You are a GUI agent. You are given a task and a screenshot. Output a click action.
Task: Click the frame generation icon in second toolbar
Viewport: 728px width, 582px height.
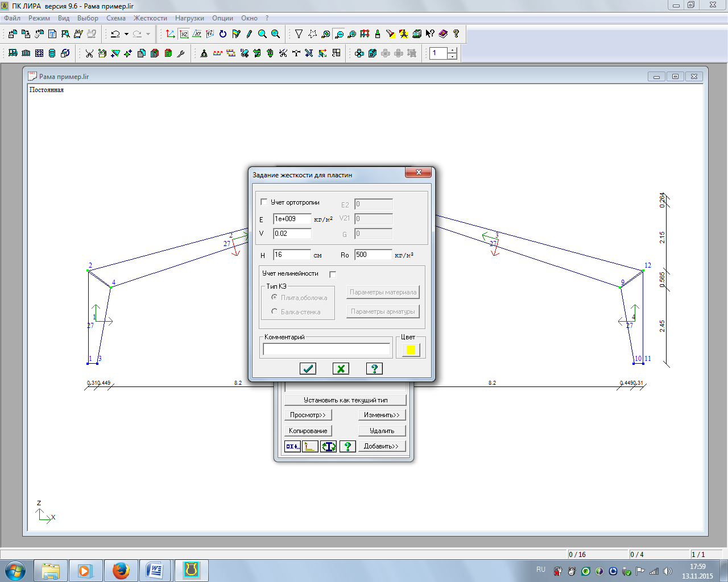click(x=13, y=53)
